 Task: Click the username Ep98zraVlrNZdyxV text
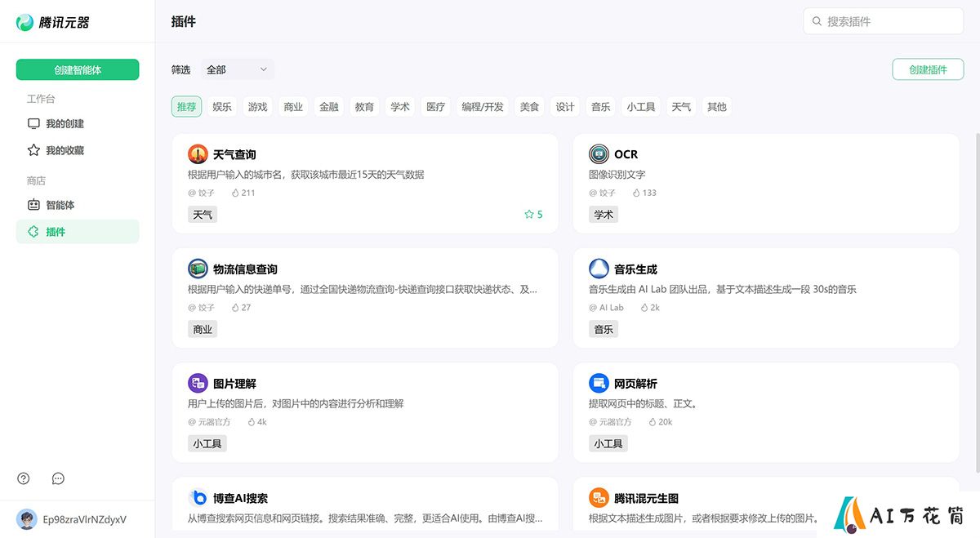85,519
